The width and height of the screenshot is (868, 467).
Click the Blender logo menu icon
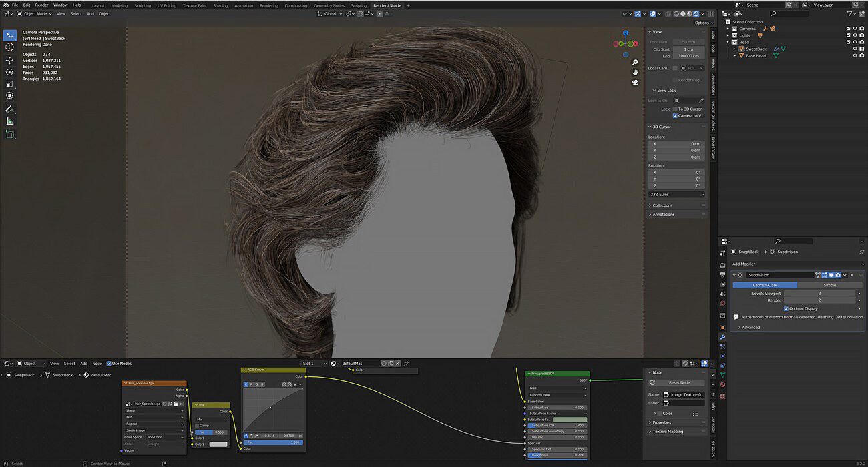[5, 5]
